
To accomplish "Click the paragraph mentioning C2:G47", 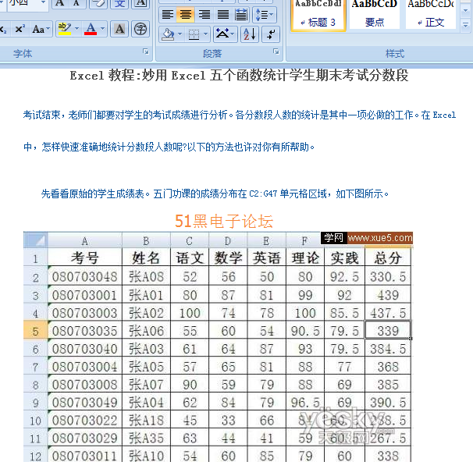I will tap(215, 194).
